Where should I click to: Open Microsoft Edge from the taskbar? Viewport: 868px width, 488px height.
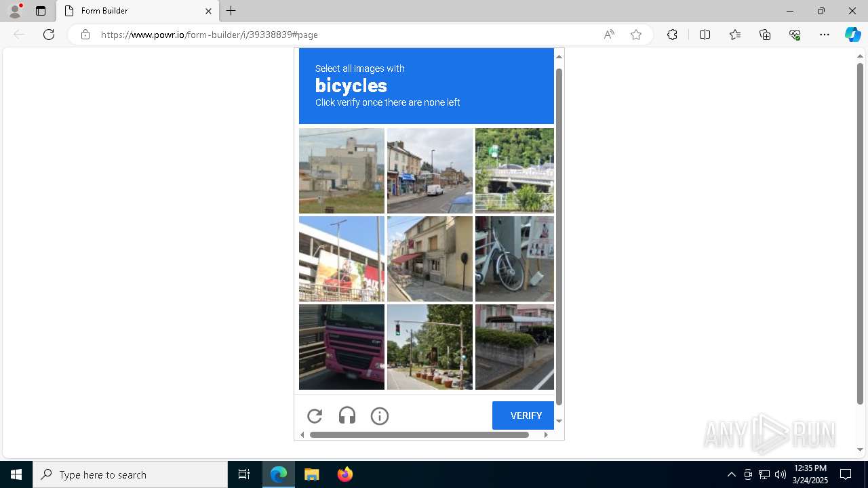279,474
